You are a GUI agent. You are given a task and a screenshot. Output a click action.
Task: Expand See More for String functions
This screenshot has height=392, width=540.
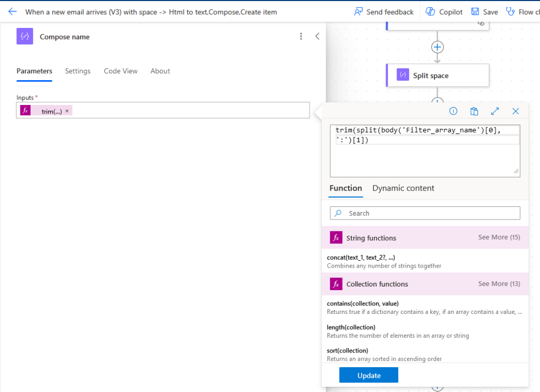point(499,237)
